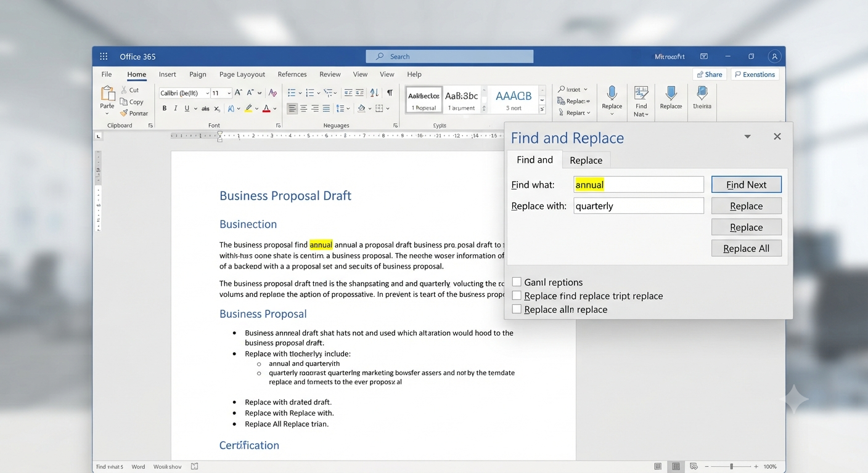This screenshot has width=868, height=473.
Task: Expand the underline style dropdown arrow
Action: point(195,108)
